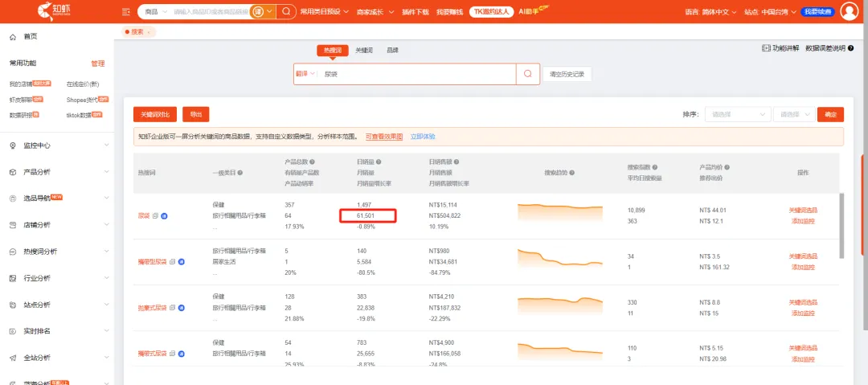Click the 清空历史记录 button
The width and height of the screenshot is (868, 385).
pos(567,74)
